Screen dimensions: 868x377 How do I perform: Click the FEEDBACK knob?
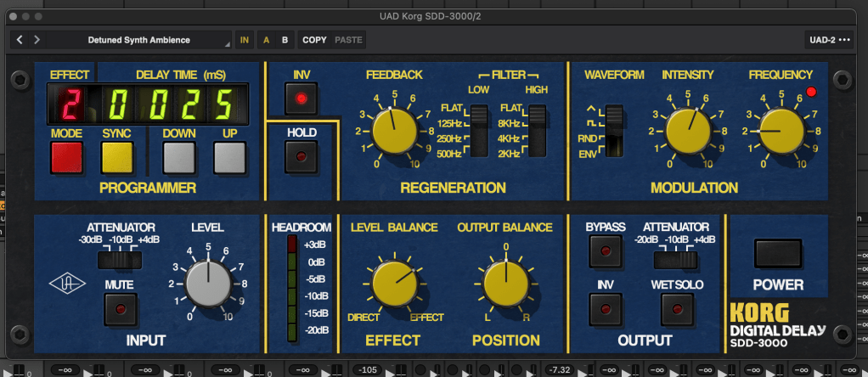(x=395, y=131)
